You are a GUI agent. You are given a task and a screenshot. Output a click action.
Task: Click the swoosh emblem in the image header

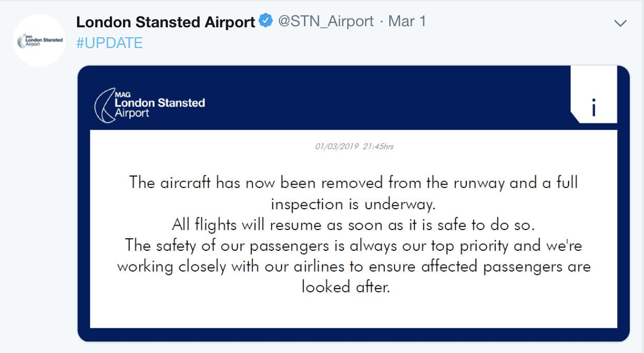103,106
